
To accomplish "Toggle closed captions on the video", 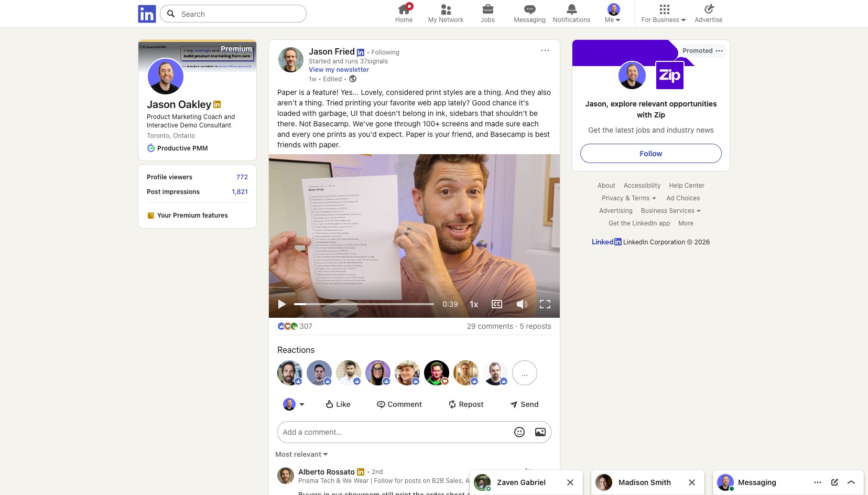I will click(497, 304).
